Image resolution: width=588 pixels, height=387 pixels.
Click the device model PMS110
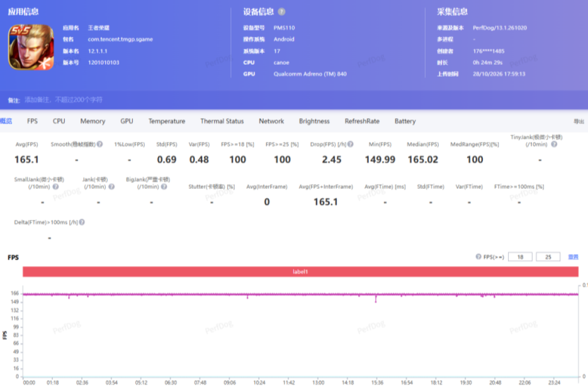pyautogui.click(x=284, y=28)
